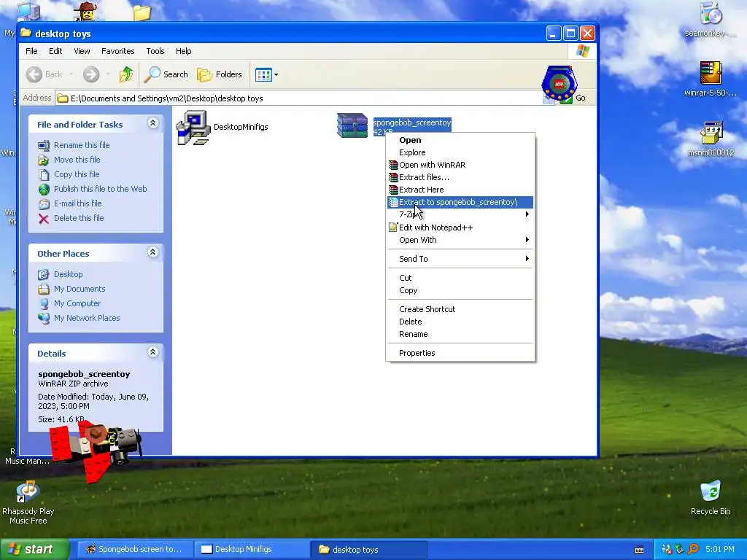Open Back history dropdown arrow

coord(71,74)
